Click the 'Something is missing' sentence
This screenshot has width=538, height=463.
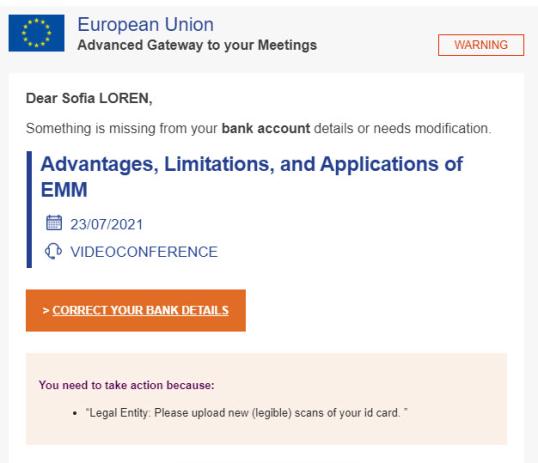click(x=259, y=128)
